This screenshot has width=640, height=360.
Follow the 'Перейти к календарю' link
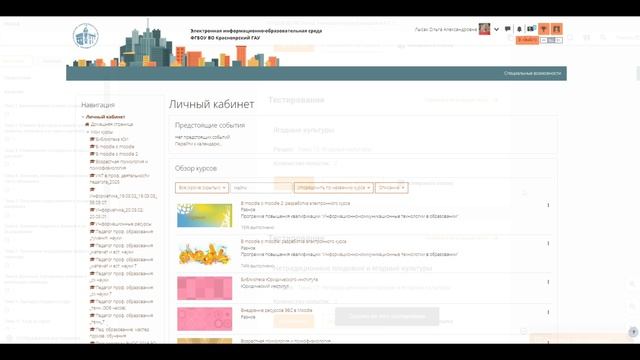(x=198, y=144)
